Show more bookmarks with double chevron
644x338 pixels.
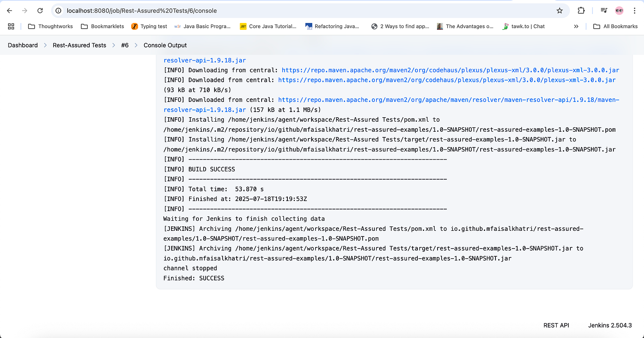point(576,26)
